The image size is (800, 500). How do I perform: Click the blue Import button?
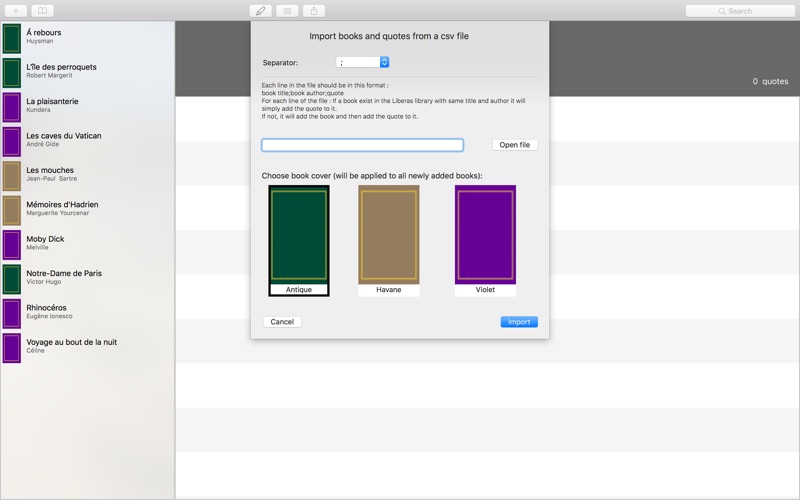click(x=519, y=322)
